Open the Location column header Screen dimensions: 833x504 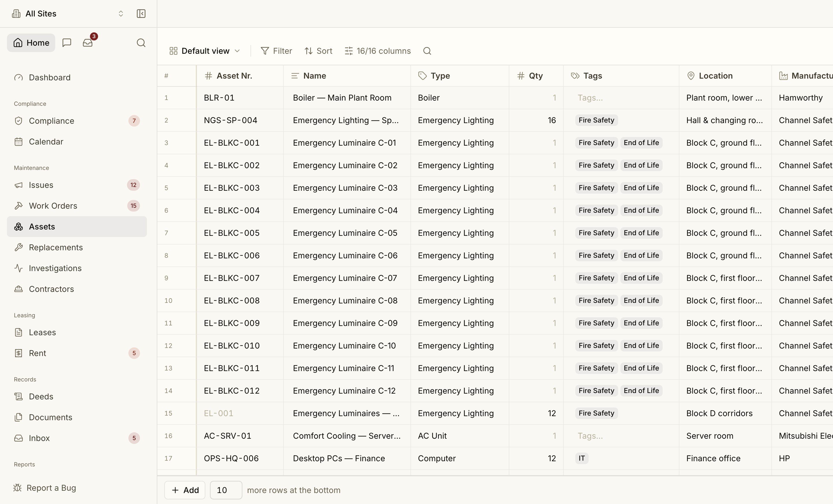pyautogui.click(x=725, y=76)
